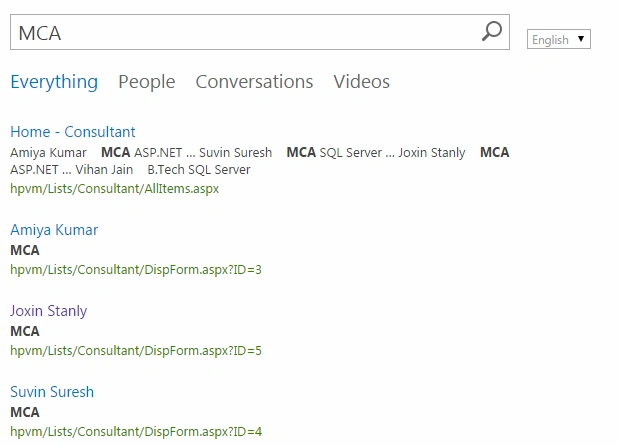Open the English language dropdown
The width and height of the screenshot is (618, 446).
(x=558, y=39)
